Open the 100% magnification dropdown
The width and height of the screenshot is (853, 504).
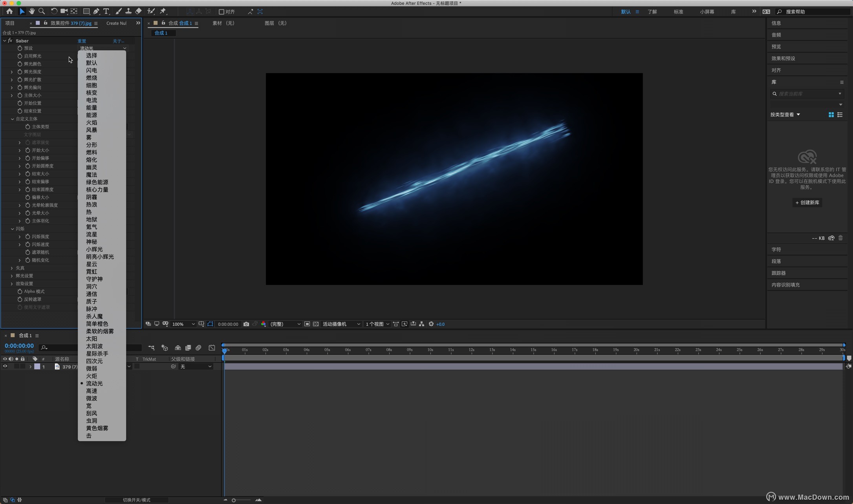pyautogui.click(x=183, y=324)
